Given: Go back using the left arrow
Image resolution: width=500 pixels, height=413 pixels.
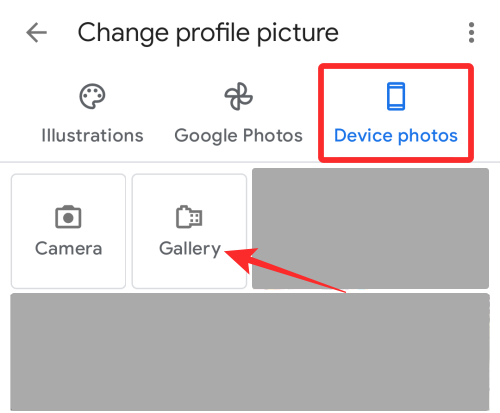Looking at the screenshot, I should (x=36, y=32).
